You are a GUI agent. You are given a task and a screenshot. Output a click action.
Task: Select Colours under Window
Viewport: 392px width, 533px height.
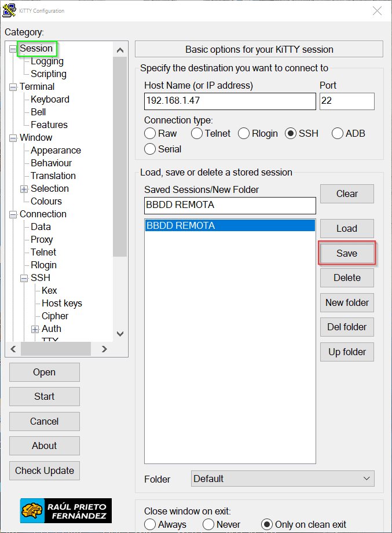tap(46, 201)
